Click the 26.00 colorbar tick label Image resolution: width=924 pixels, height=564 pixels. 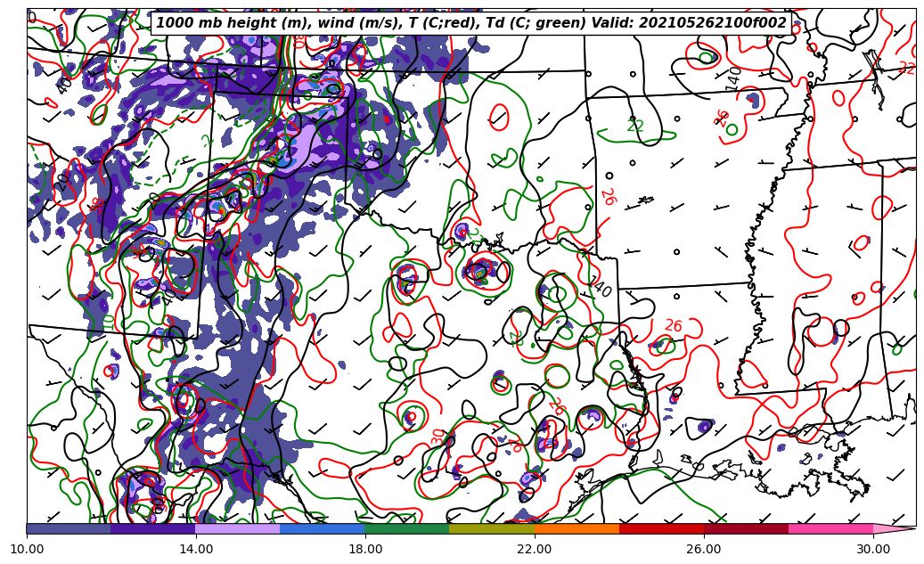704,549
